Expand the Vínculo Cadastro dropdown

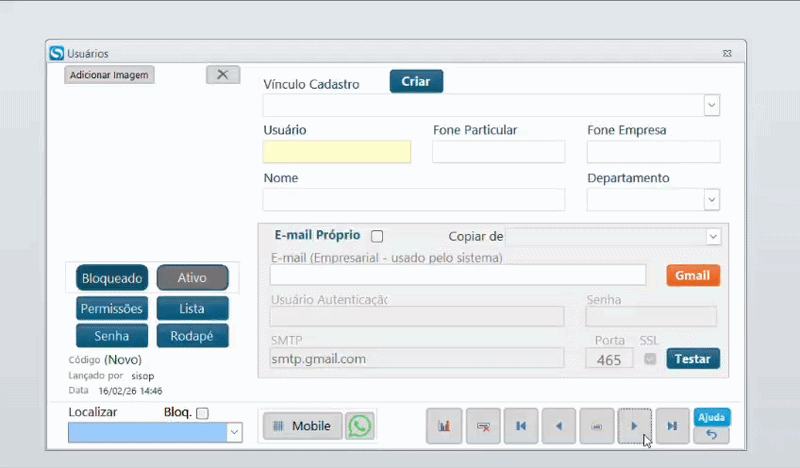pos(712,105)
